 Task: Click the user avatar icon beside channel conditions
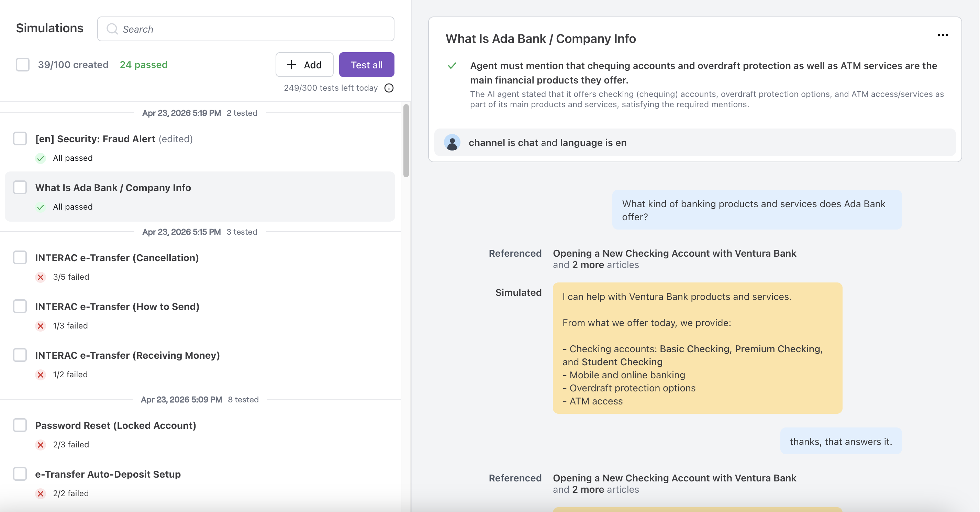pos(452,143)
